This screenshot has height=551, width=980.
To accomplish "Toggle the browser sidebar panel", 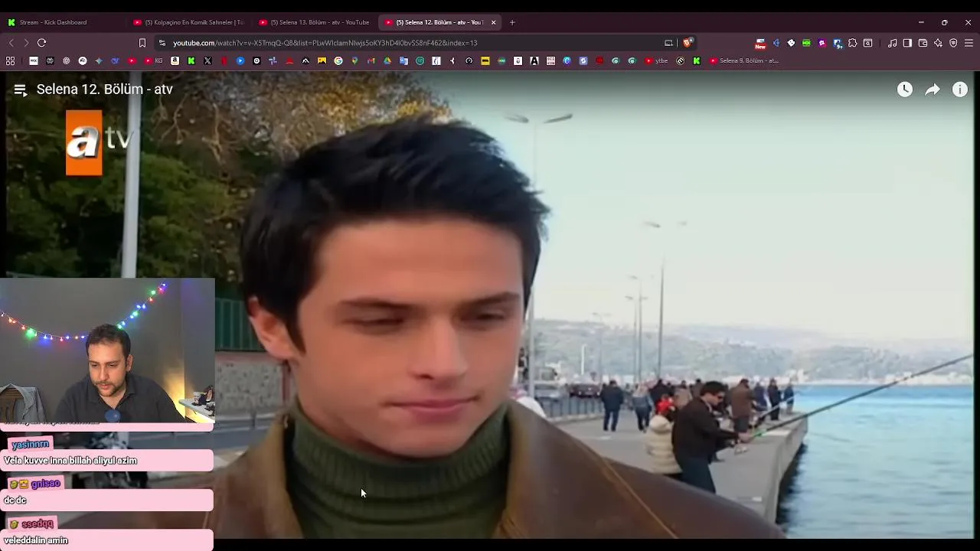I will [x=907, y=43].
